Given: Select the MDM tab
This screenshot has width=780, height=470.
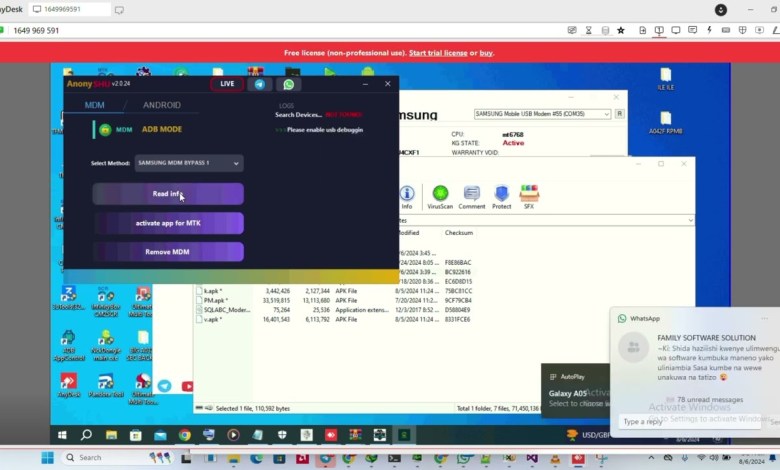Looking at the screenshot, I should [94, 105].
